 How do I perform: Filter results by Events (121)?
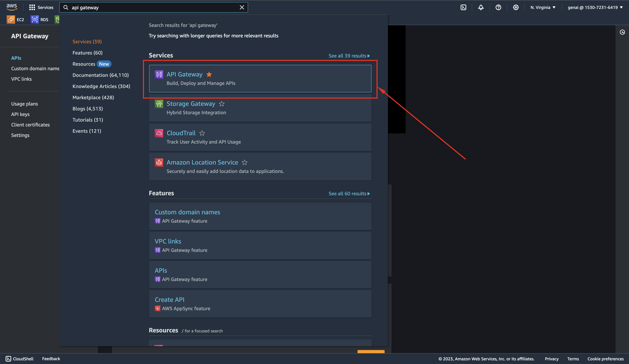point(87,131)
